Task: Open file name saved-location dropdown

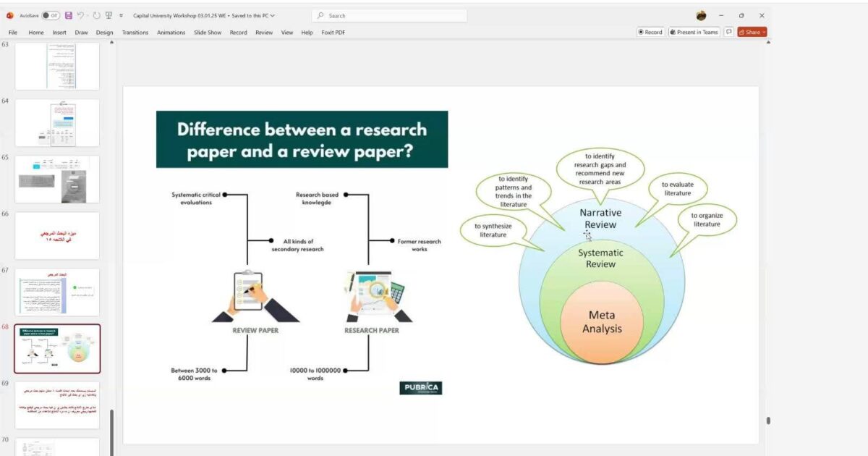Action: pyautogui.click(x=272, y=15)
